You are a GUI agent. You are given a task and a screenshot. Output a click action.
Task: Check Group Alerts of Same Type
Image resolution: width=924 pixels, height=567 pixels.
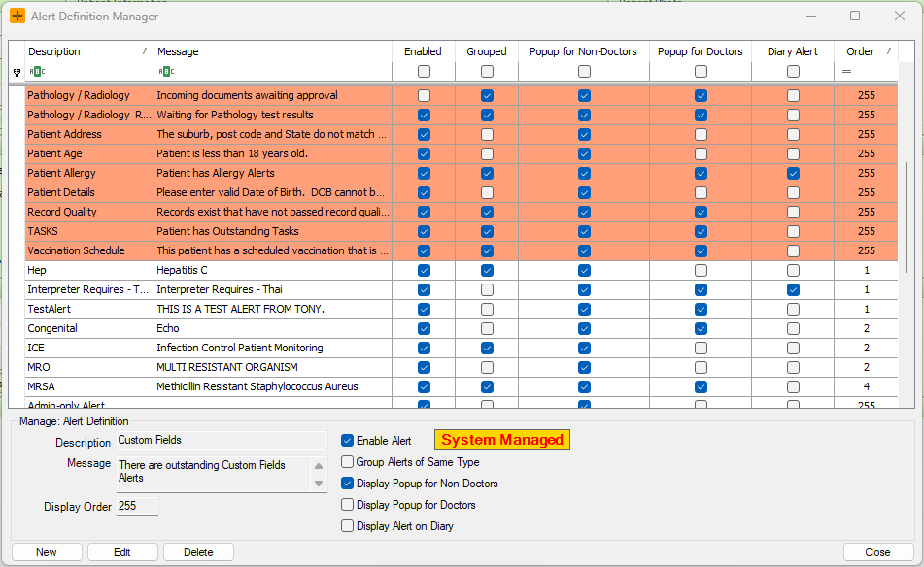(x=348, y=462)
